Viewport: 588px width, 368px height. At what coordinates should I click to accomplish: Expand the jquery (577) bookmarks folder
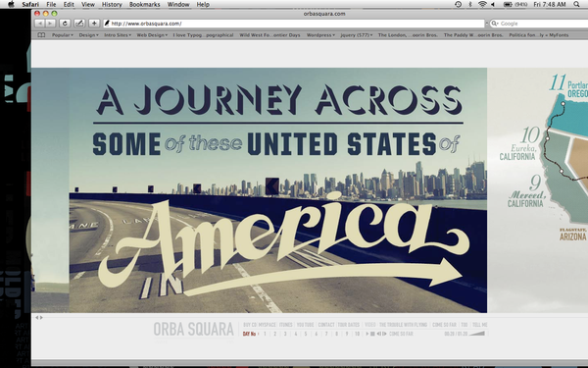click(x=357, y=35)
